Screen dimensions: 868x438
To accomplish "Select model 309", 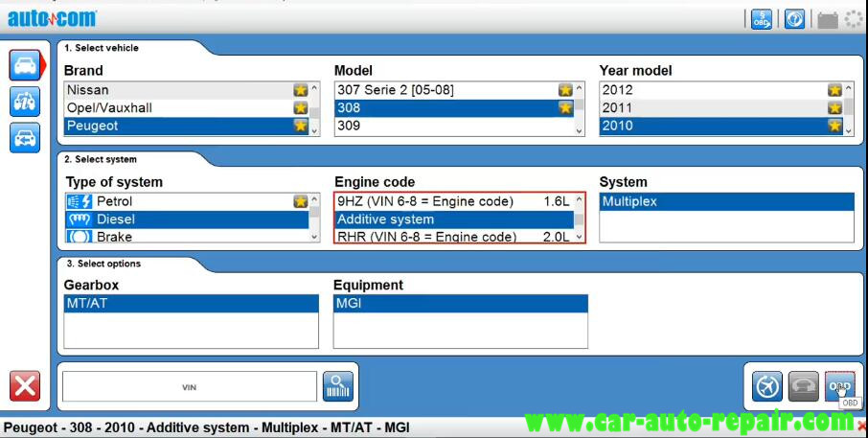I will point(454,126).
